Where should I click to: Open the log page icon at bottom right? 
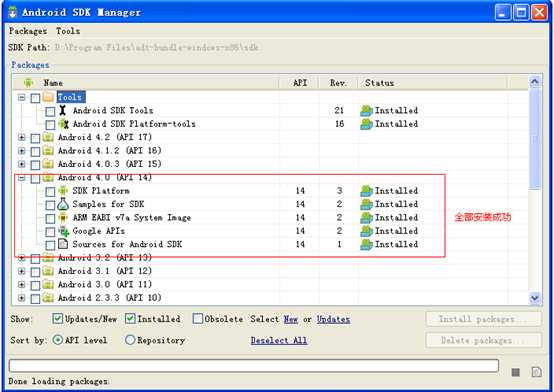536,372
